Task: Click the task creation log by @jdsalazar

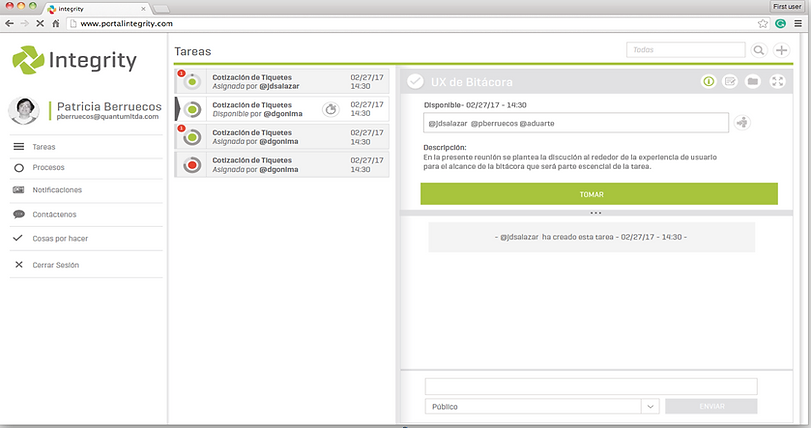Action: coord(591,237)
